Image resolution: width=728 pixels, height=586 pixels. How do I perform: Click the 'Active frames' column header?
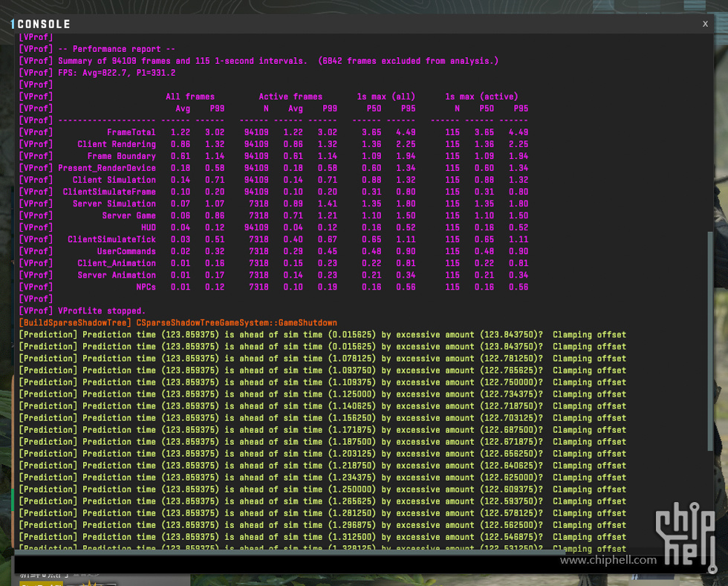point(290,97)
